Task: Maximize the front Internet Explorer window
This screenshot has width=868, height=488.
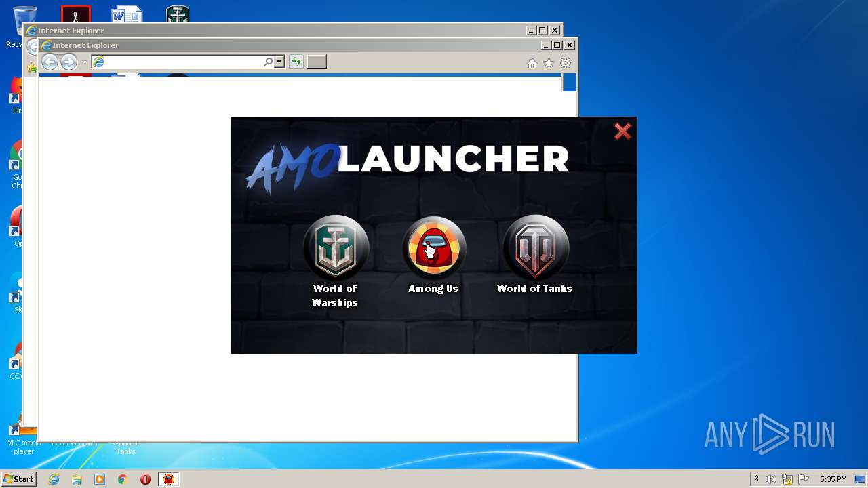Action: [557, 45]
